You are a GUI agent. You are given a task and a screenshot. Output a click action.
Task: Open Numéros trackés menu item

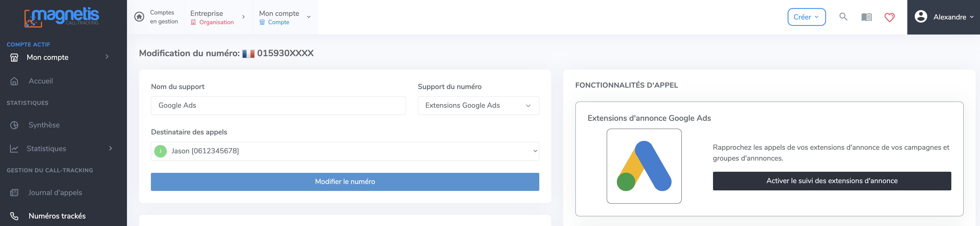[x=57, y=216]
